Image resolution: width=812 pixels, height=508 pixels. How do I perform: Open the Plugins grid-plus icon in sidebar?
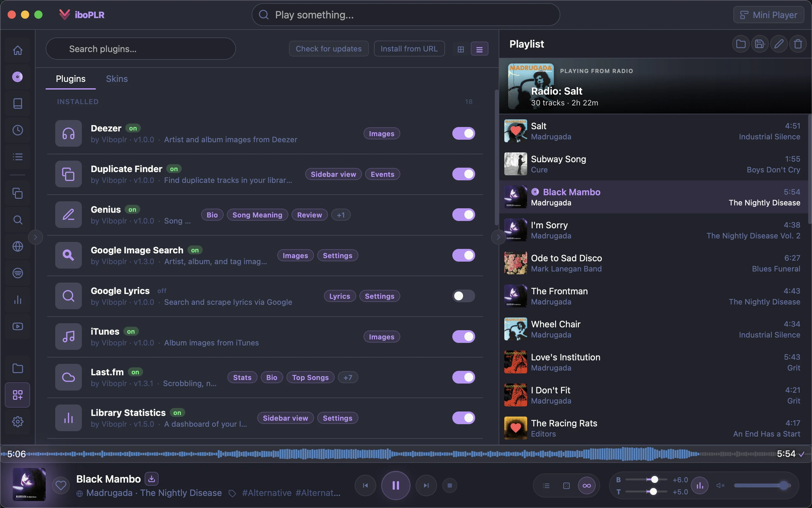coord(17,395)
